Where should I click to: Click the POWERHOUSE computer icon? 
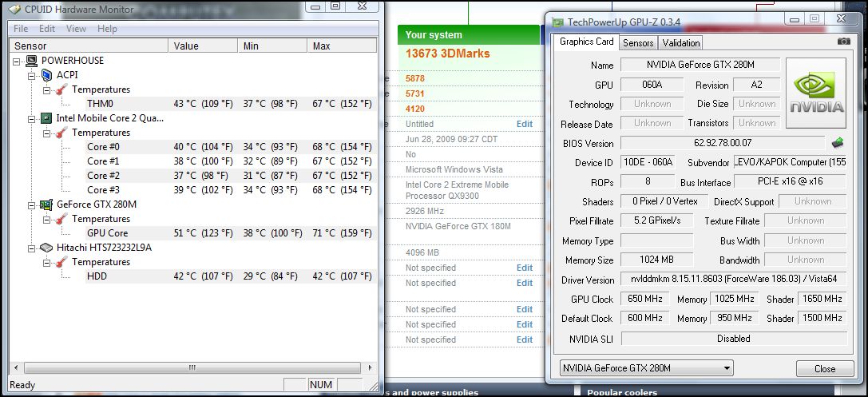pyautogui.click(x=32, y=61)
